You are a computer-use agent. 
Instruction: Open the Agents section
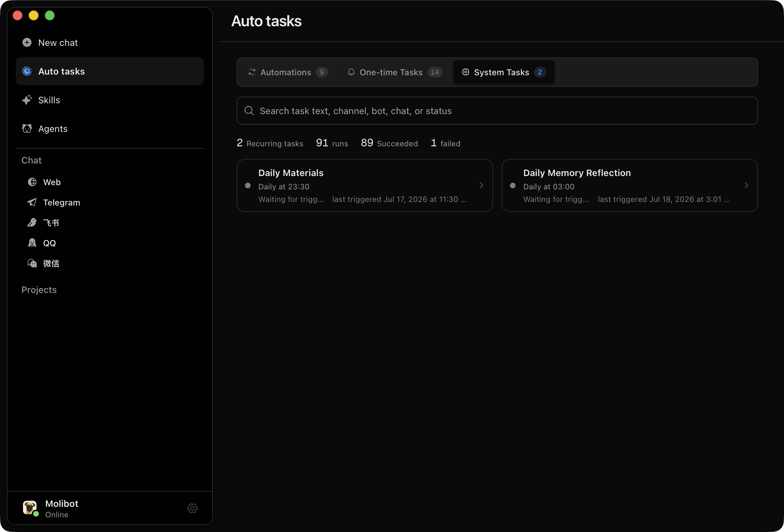[110, 129]
